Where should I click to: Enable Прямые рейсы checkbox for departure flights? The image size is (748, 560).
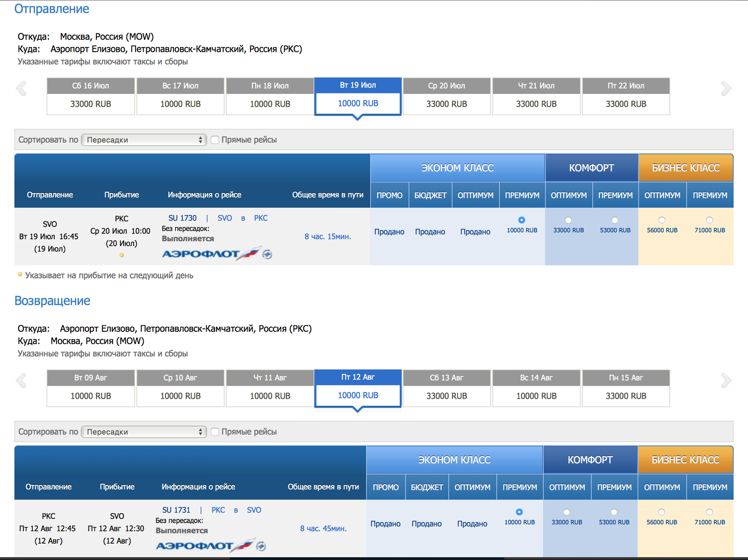point(215,140)
